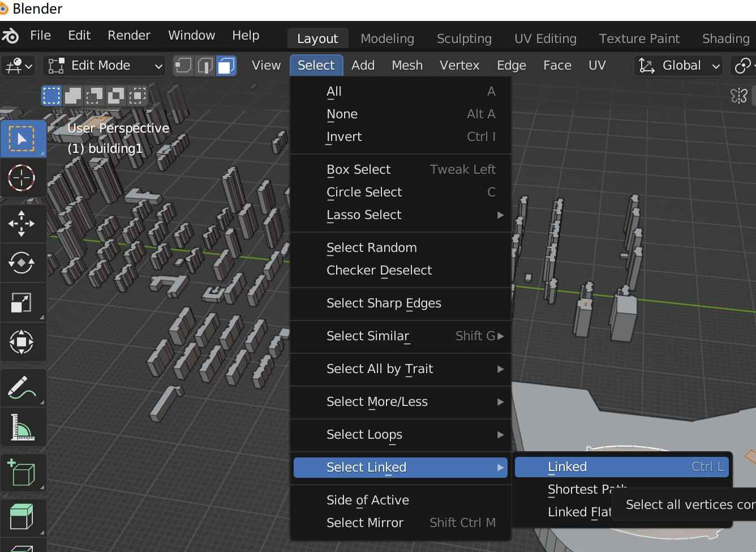Switch to the Modeling workspace tab
This screenshot has width=756, height=552.
coord(387,38)
